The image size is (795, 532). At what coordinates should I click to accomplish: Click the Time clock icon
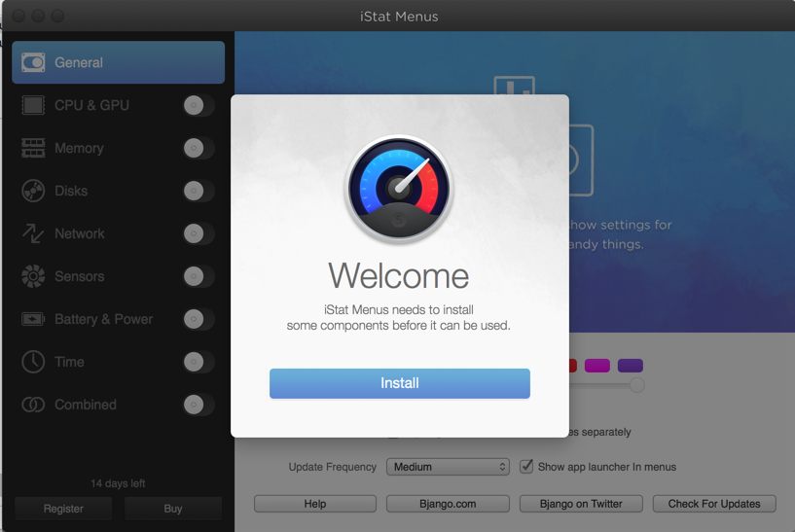(33, 362)
